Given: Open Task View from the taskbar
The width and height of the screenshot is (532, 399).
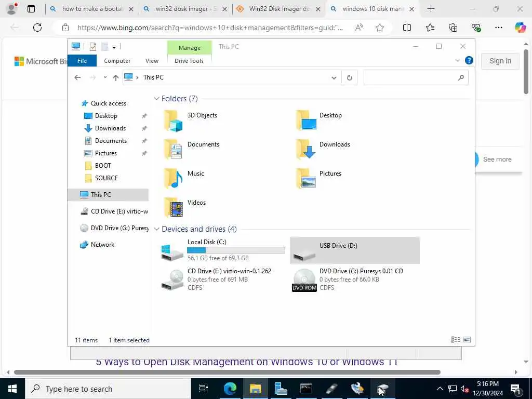Looking at the screenshot, I should (204, 389).
